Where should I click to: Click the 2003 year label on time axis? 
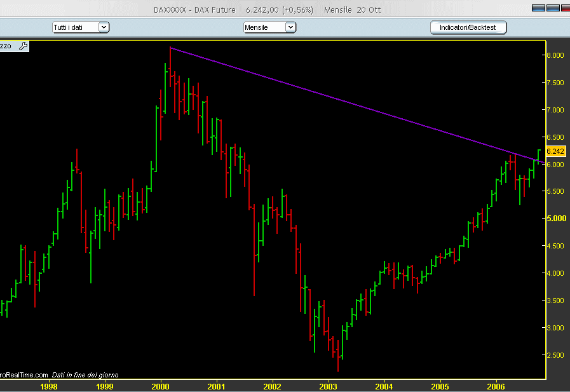click(329, 386)
